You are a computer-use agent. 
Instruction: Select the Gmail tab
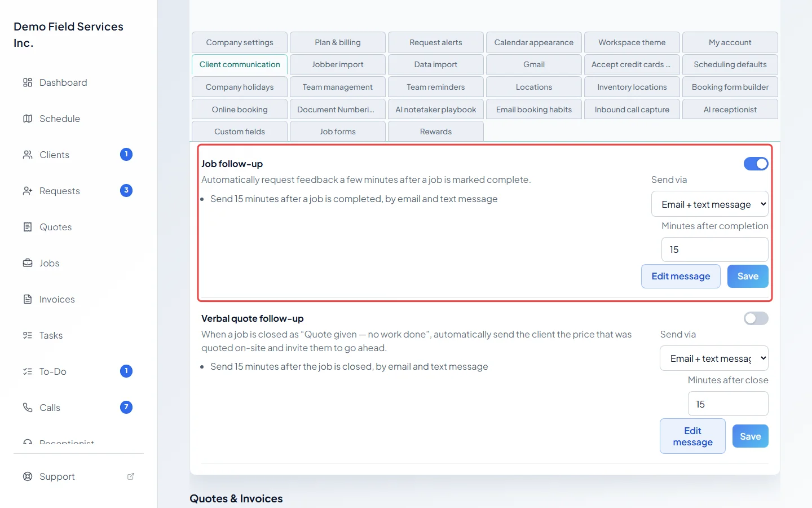point(534,64)
